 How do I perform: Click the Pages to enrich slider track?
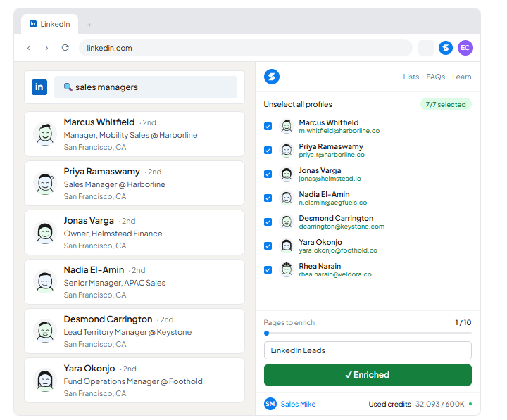[368, 333]
